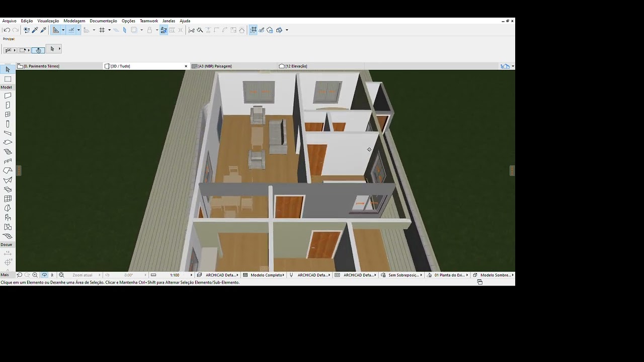Select the Inject Parameters syringe
The image size is (644, 362).
point(43,30)
